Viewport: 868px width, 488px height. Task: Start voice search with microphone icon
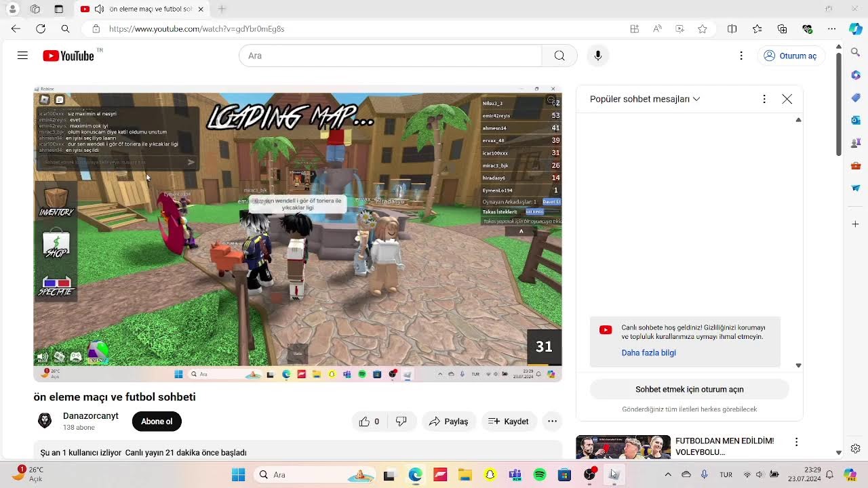597,56
